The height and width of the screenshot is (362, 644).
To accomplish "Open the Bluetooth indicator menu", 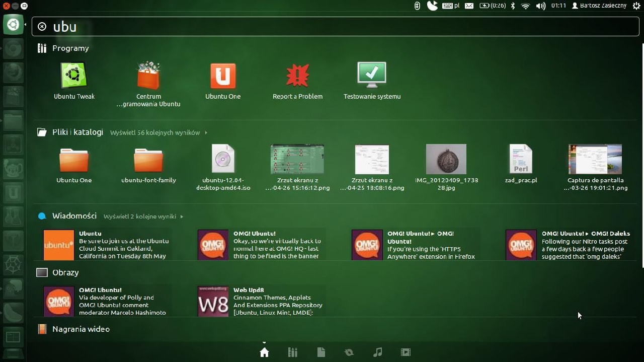I will point(513,6).
